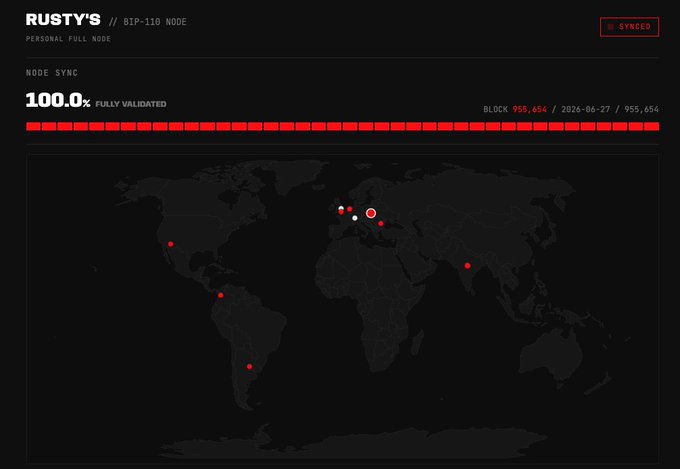Select the peer dot in India
This screenshot has height=469, width=680.
click(x=468, y=266)
